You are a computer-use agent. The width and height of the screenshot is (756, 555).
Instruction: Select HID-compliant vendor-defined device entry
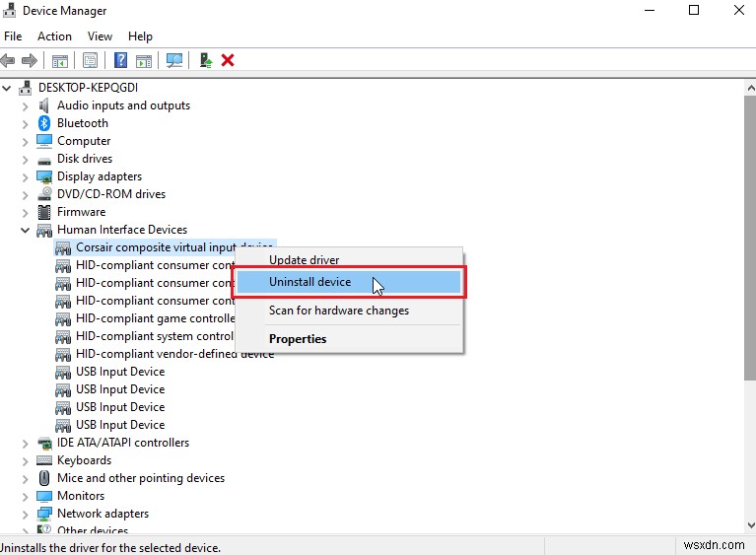pyautogui.click(x=165, y=355)
